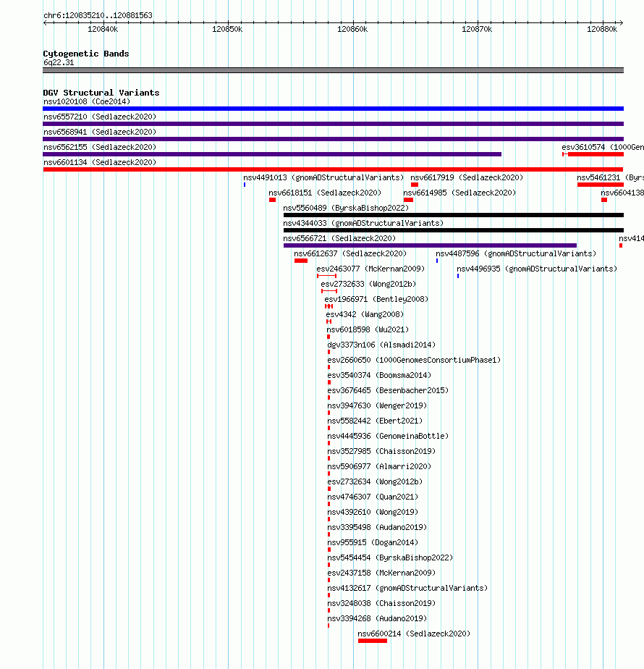Open nsv4487596 gnomAD variant label
The width and height of the screenshot is (644, 669).
516,254
